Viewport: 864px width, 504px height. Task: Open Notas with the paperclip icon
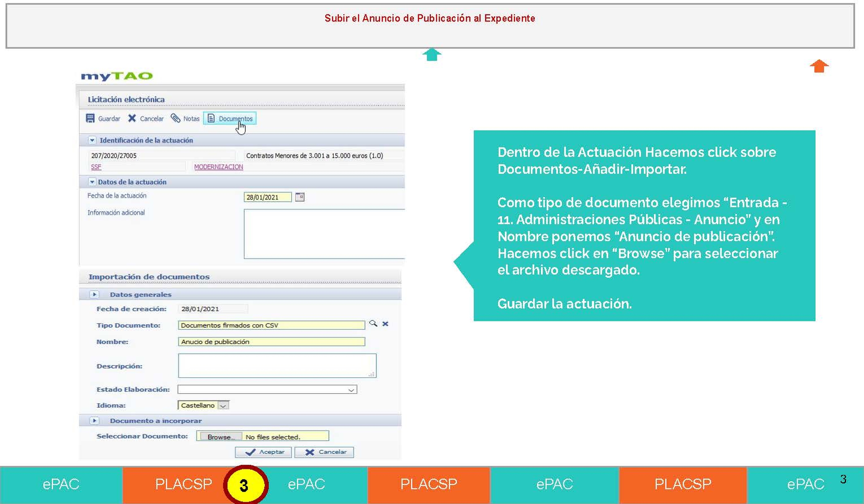pyautogui.click(x=175, y=118)
